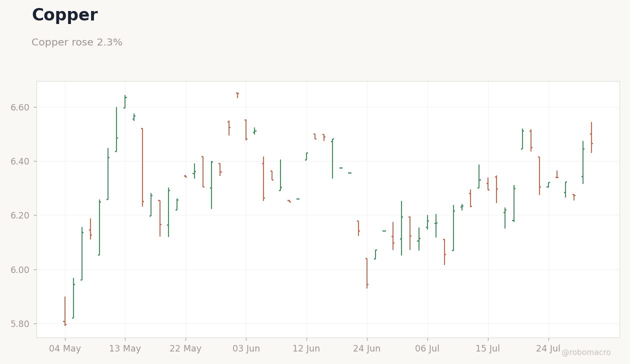The height and width of the screenshot is (364, 630).
Task: Select the 6.00 y-axis label
Action: click(x=20, y=269)
